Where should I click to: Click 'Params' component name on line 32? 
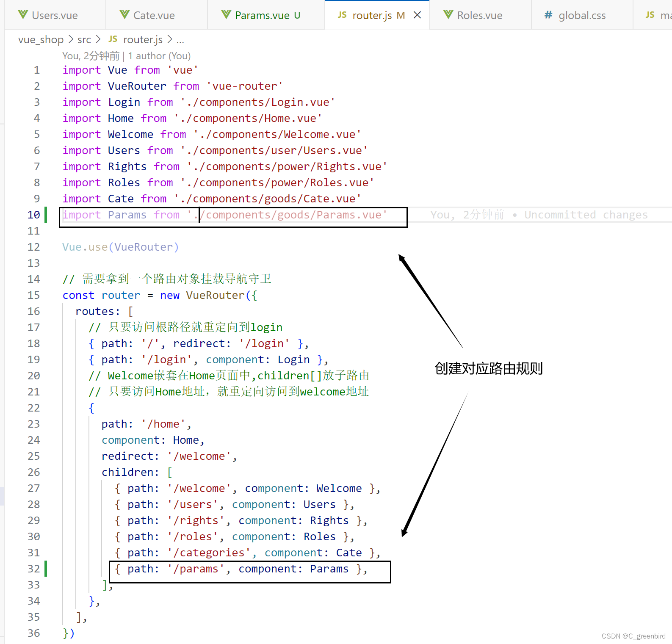[x=329, y=569]
